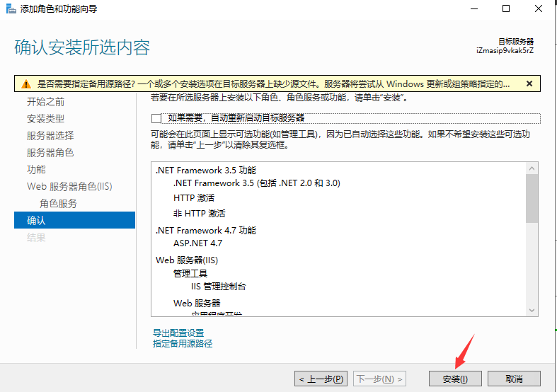Select 'IIS 管理控制台' list entry
Viewport: 557px width, 392px height.
[218, 287]
